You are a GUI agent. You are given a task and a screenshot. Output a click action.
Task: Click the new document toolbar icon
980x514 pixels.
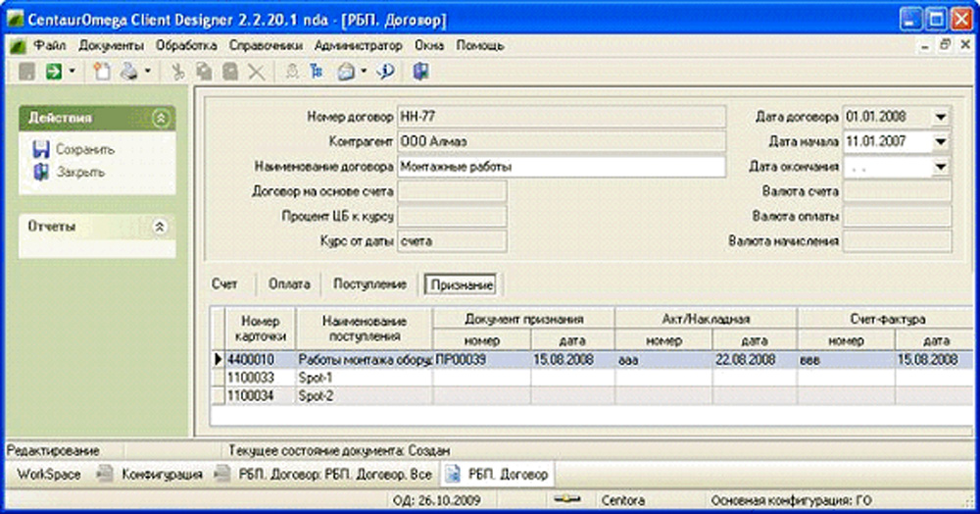(101, 71)
